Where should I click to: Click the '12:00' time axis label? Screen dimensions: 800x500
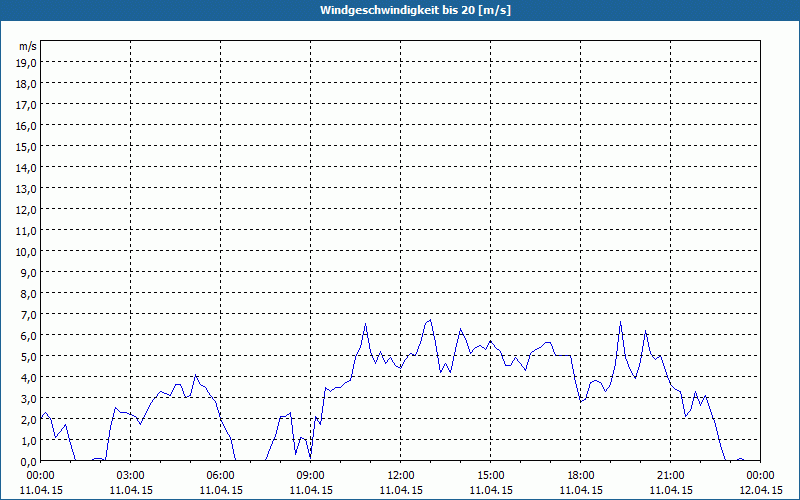click(401, 476)
